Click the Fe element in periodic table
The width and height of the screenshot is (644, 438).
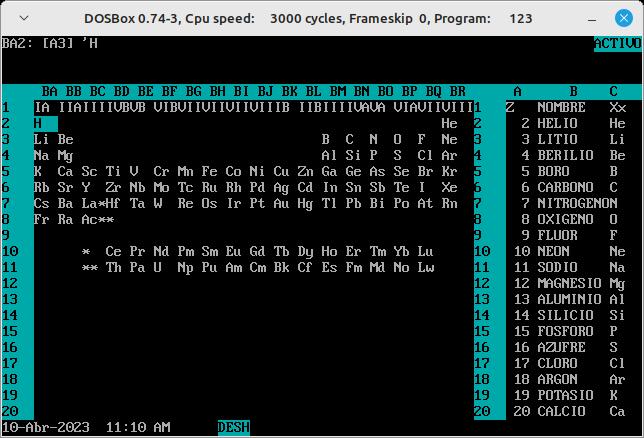pyautogui.click(x=208, y=171)
